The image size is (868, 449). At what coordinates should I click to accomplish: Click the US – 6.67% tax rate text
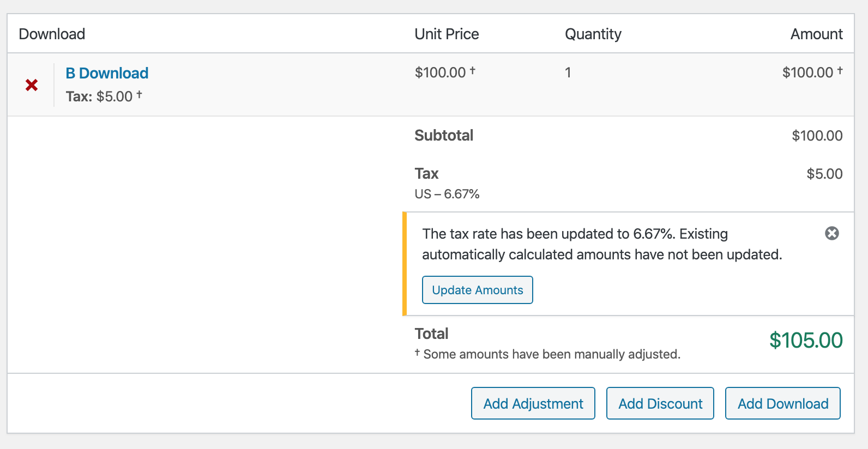[447, 194]
